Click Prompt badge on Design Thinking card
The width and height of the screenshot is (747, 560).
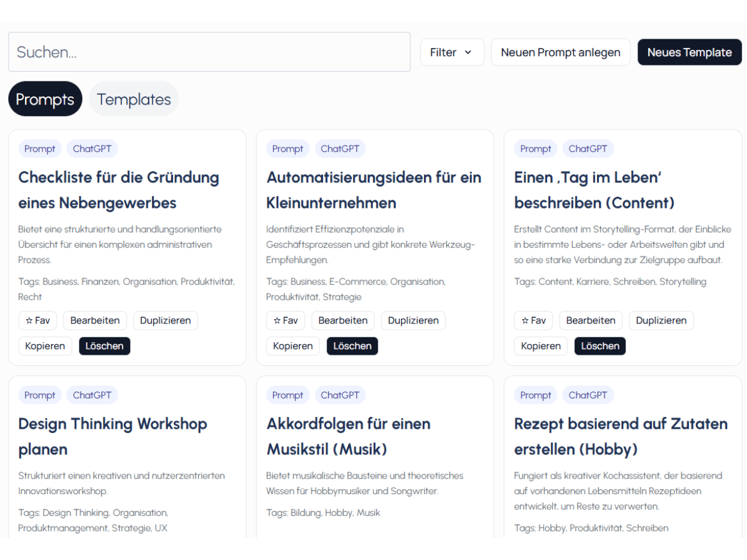tap(40, 395)
